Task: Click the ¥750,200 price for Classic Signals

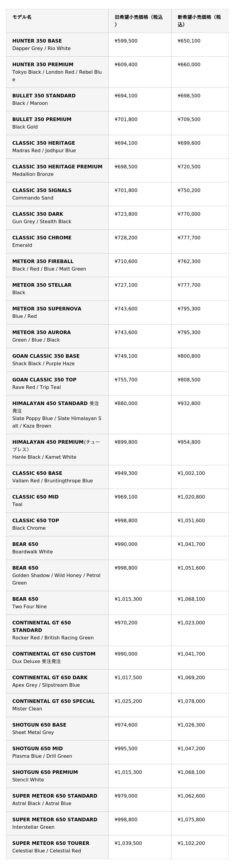Action: 189,190
